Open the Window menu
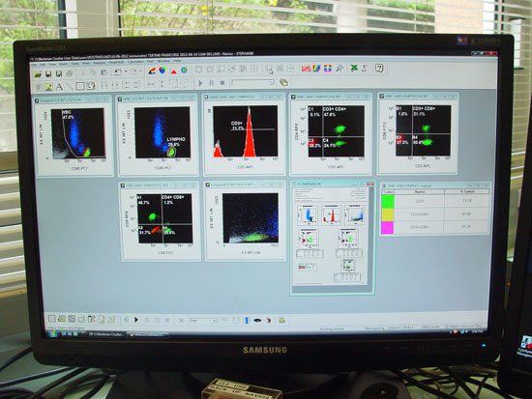532x399 pixels. click(x=163, y=62)
